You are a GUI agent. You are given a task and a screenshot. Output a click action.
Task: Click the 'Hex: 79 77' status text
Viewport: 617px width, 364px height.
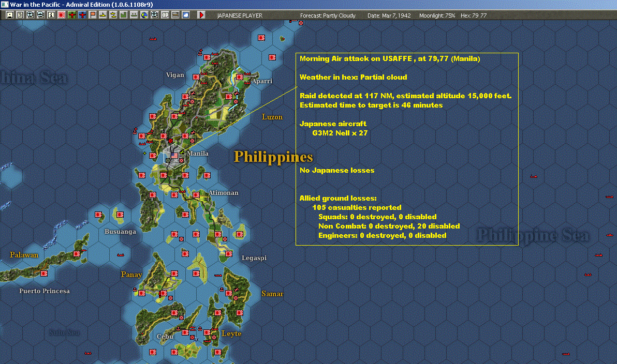[474, 16]
